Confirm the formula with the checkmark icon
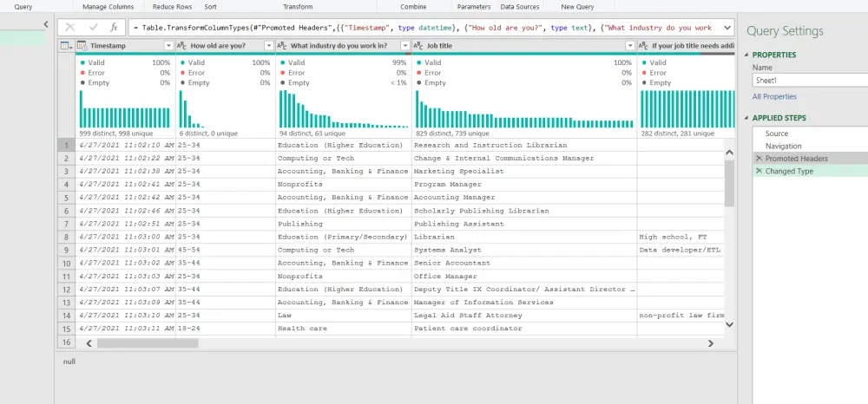The image size is (868, 404). [93, 27]
